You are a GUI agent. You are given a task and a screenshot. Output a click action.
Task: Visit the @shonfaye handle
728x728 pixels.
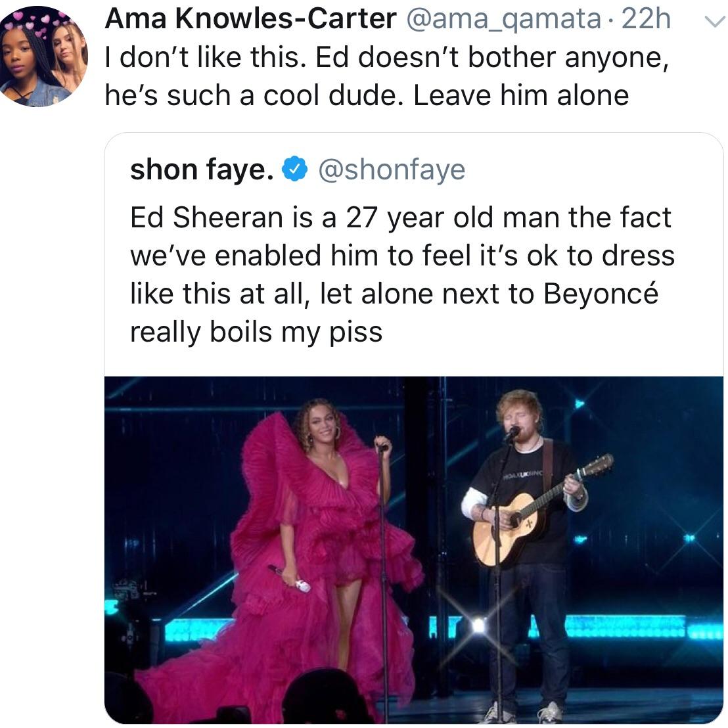click(x=392, y=170)
